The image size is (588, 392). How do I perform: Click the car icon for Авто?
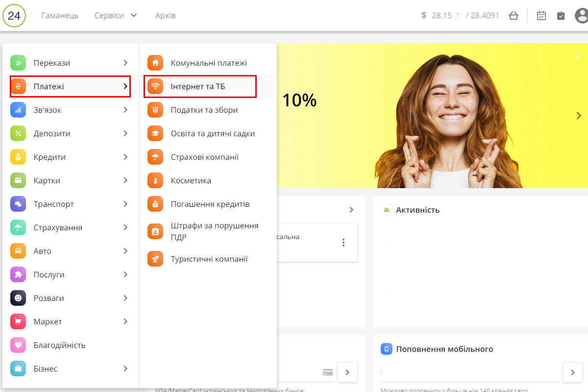pos(18,251)
